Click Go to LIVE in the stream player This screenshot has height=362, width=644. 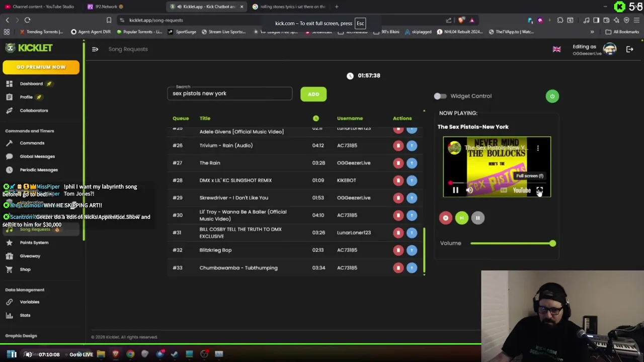[81, 354]
